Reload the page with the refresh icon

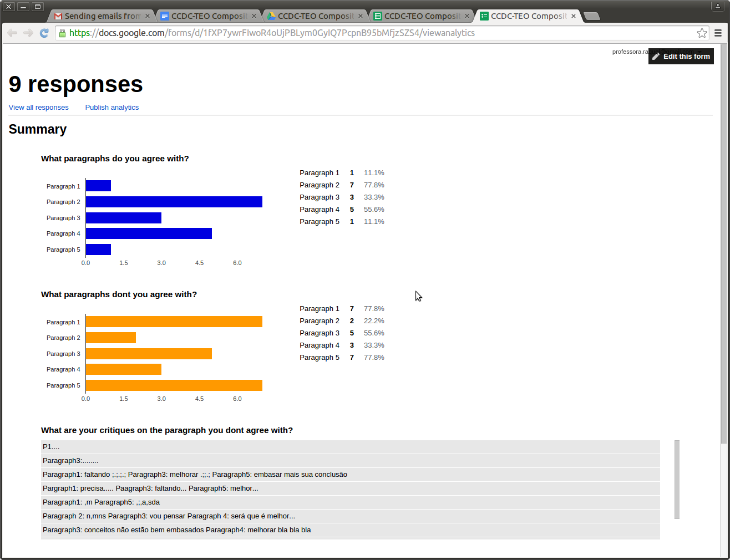tap(44, 33)
